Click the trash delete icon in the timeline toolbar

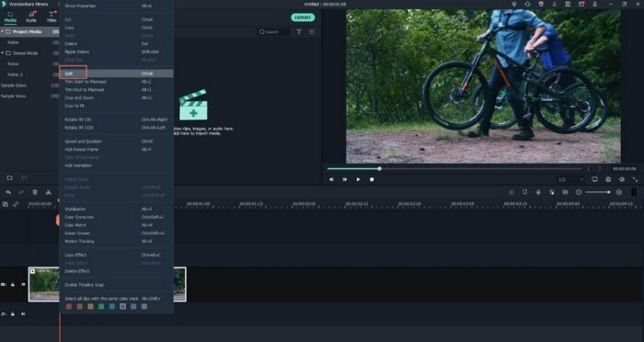[x=35, y=192]
